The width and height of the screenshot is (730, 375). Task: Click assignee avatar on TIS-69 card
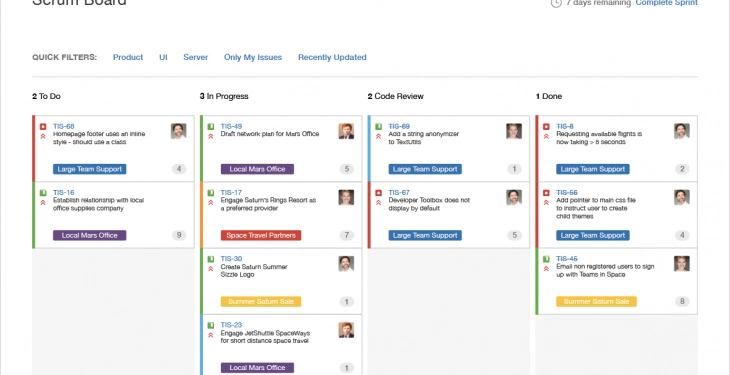click(x=514, y=131)
